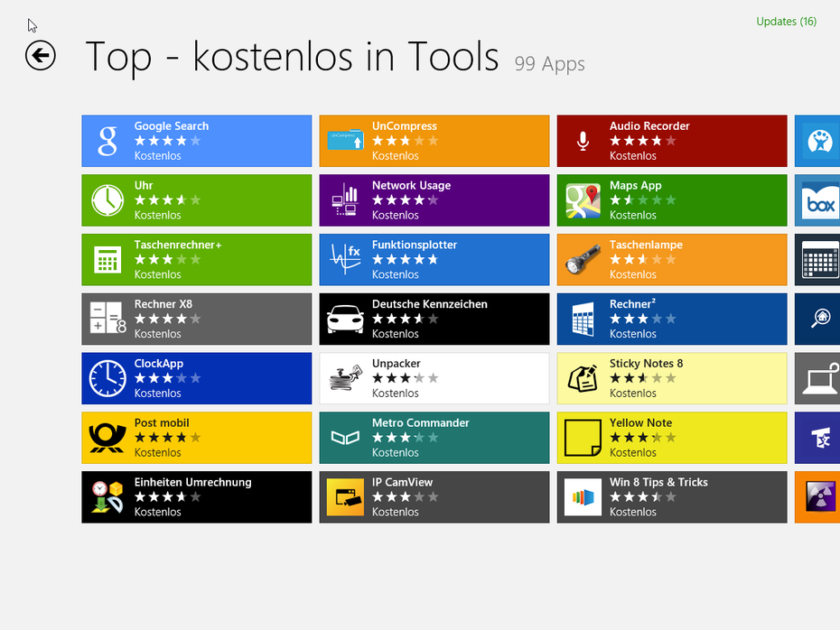
Task: Click Kostenlos under Post mobil
Action: 157,453
